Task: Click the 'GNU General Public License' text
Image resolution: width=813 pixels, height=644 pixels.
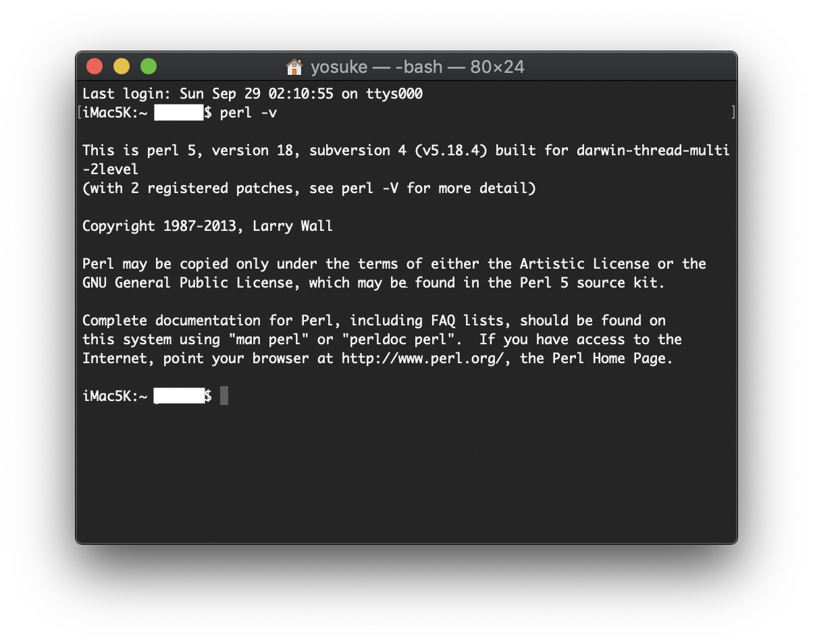Action: (188, 283)
